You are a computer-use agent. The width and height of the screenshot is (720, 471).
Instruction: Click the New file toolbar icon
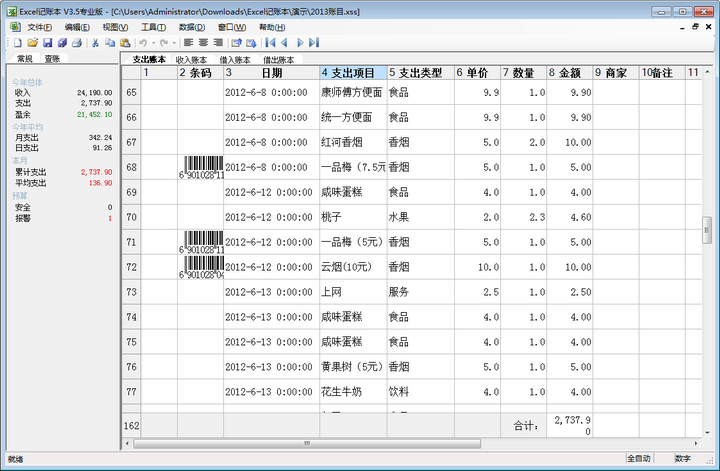click(18, 43)
